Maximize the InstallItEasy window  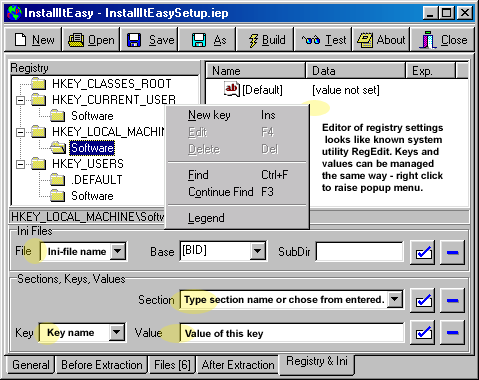click(447, 13)
